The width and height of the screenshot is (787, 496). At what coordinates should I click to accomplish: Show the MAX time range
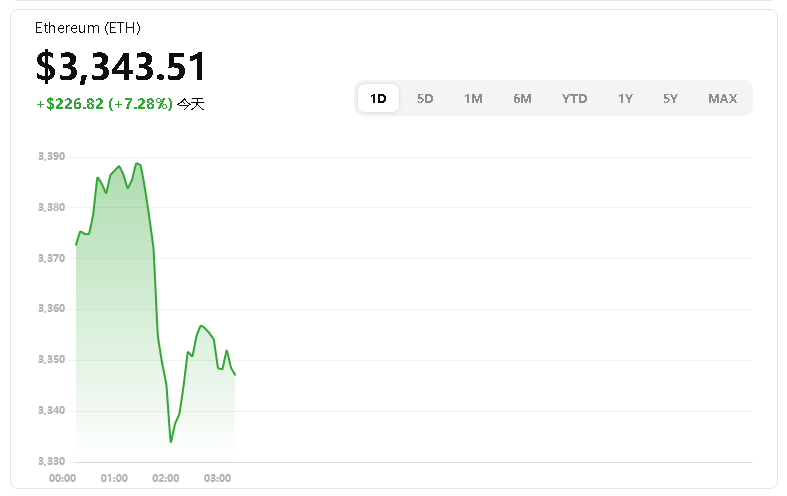pyautogui.click(x=722, y=98)
